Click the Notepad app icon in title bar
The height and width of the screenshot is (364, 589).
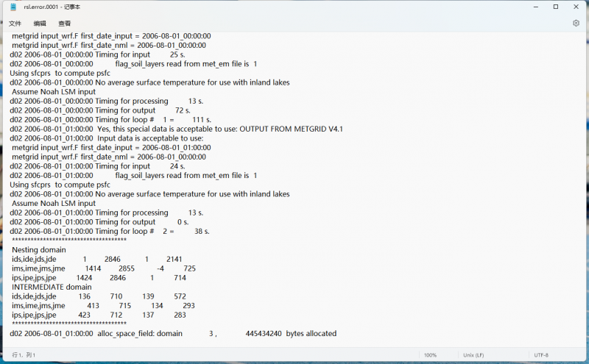pyautogui.click(x=13, y=7)
